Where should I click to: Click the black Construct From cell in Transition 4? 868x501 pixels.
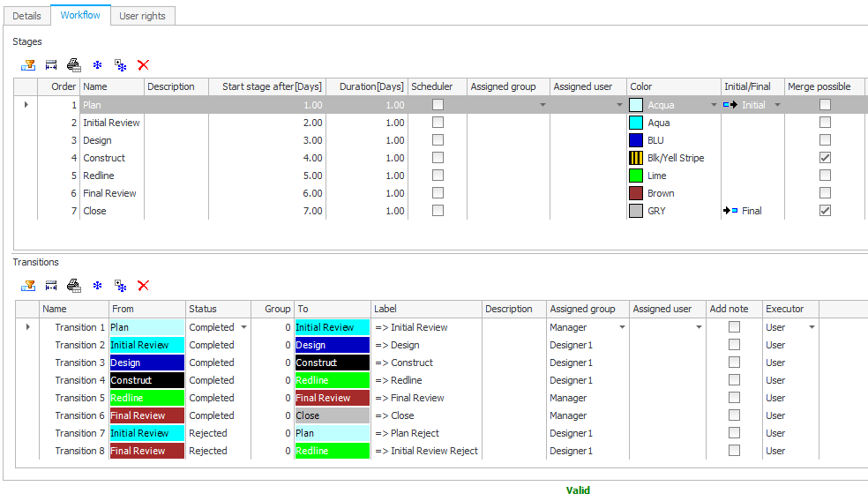point(146,380)
